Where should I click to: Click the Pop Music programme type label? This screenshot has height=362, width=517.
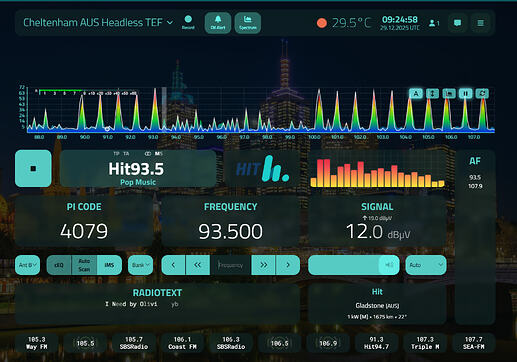138,182
